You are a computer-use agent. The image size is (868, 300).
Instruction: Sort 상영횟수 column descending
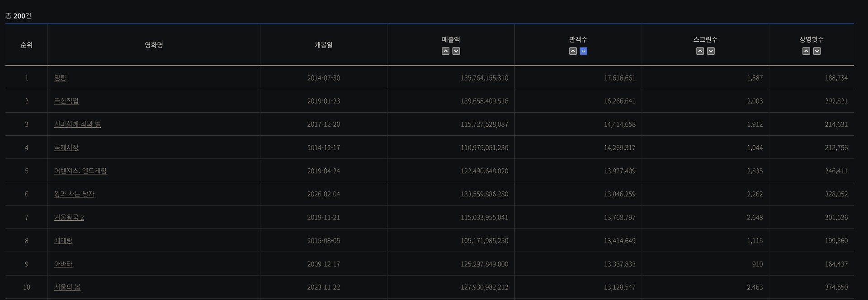click(x=817, y=51)
